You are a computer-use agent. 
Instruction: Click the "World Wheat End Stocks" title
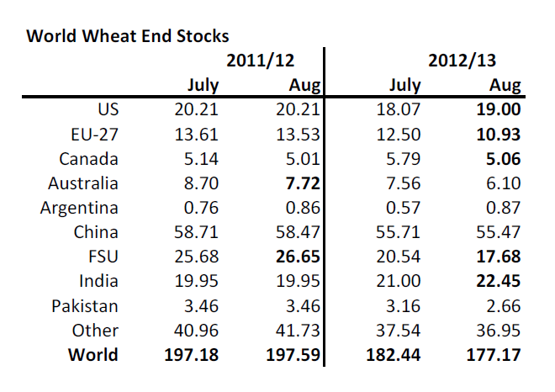coord(128,36)
